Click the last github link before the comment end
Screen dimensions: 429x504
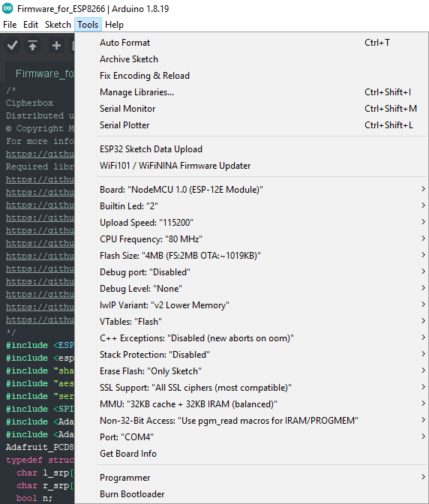pos(40,319)
